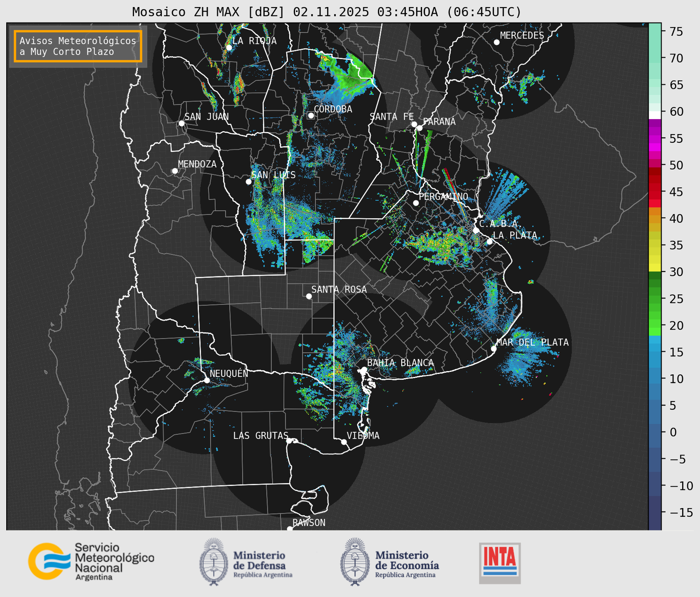Open the INTA logo
The width and height of the screenshot is (700, 597).
pos(500,563)
